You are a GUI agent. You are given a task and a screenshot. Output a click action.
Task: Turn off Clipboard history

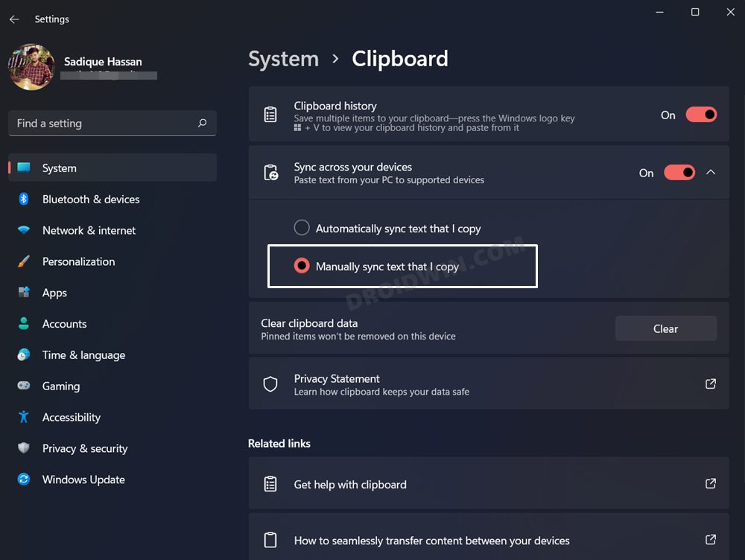pos(699,114)
